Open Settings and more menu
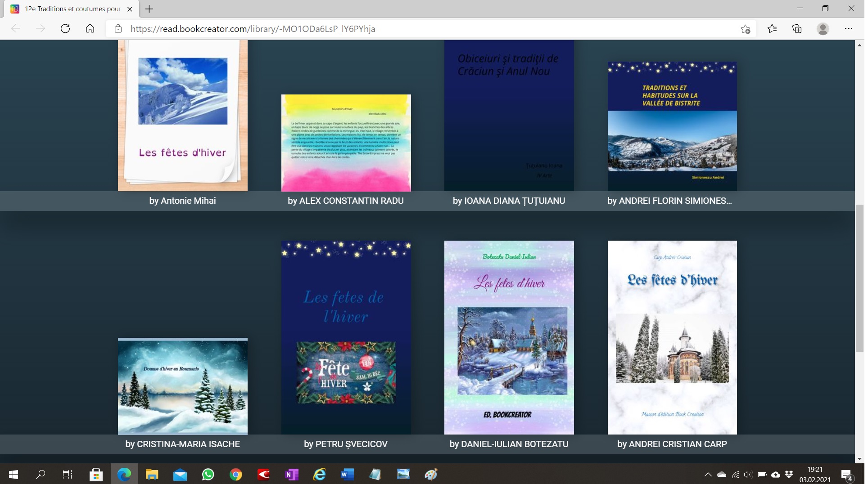868x484 pixels. (x=848, y=29)
